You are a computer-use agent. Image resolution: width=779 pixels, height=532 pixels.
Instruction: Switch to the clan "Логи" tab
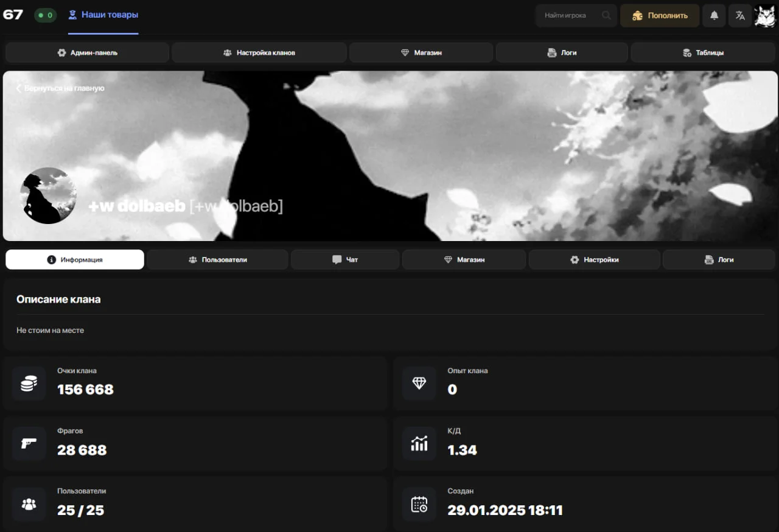click(x=719, y=260)
